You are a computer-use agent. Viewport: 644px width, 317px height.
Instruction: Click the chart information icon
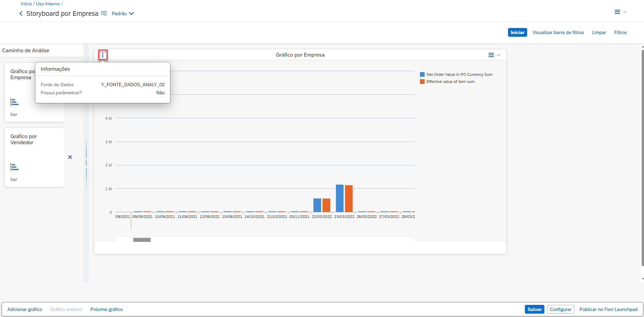click(x=103, y=55)
